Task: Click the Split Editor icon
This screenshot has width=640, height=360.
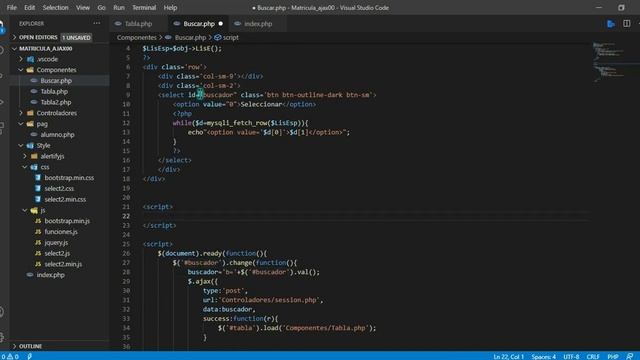Action: pyautogui.click(x=627, y=24)
